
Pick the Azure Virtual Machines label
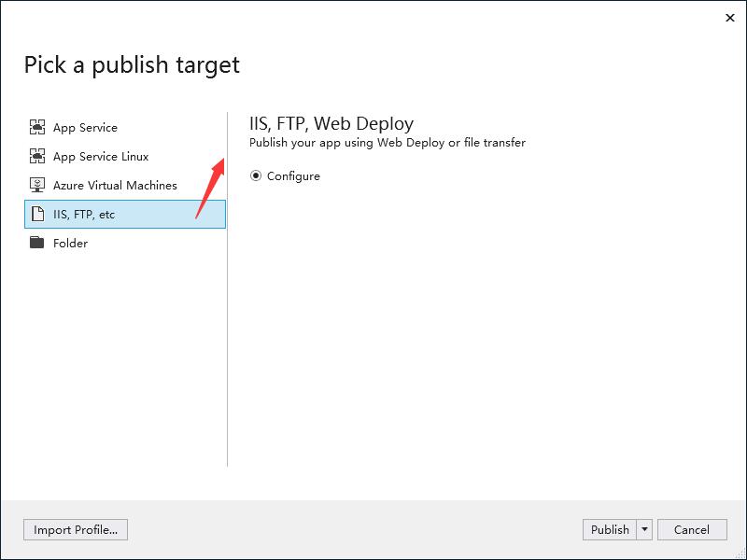tap(115, 186)
